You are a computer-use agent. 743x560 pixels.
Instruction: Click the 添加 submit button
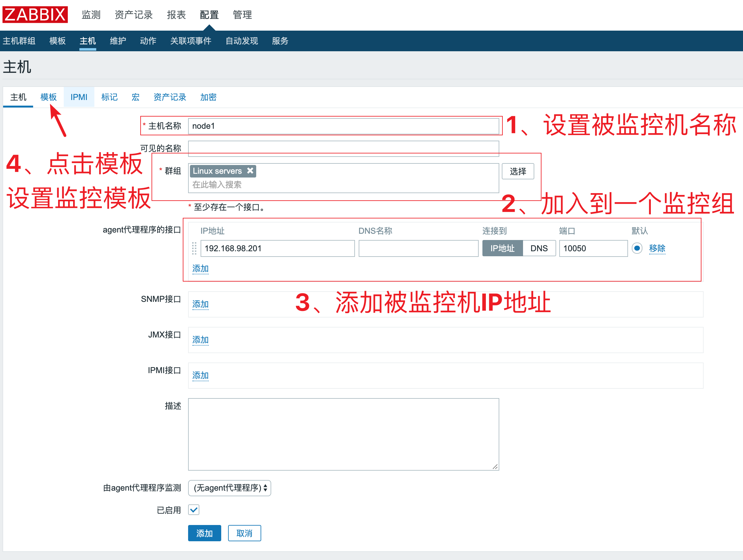point(204,533)
